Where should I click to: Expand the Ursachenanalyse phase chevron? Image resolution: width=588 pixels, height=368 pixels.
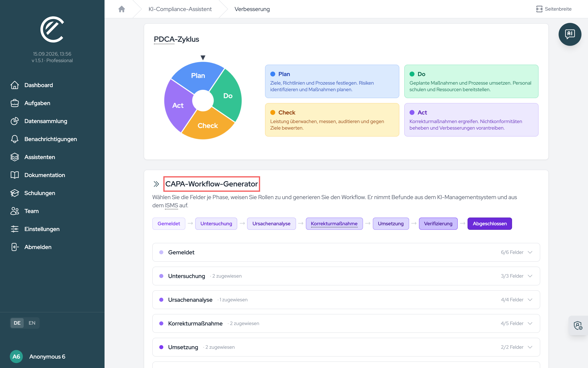pyautogui.click(x=530, y=300)
